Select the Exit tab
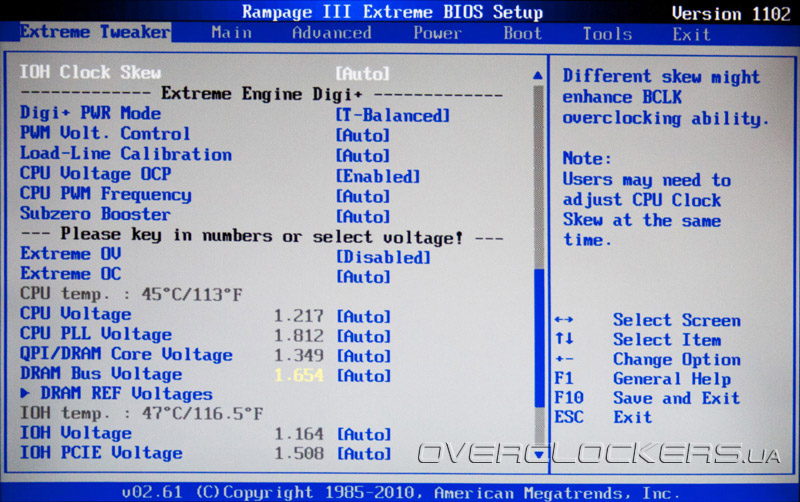This screenshot has width=800, height=502. coord(691,35)
